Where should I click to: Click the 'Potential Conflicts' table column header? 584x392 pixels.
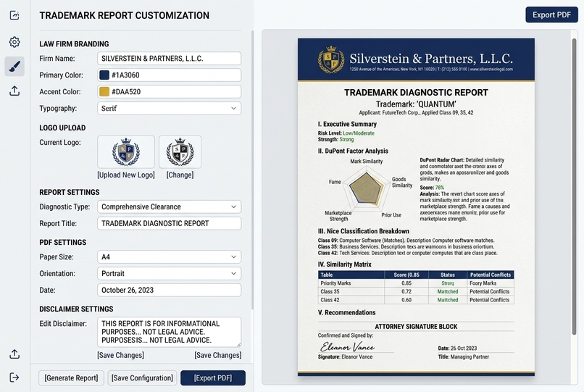point(490,275)
